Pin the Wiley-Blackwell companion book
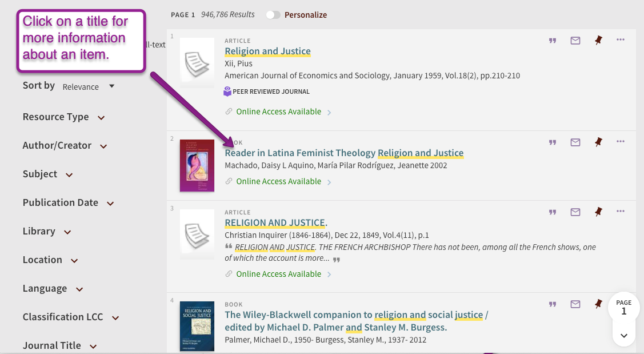 coord(598,304)
